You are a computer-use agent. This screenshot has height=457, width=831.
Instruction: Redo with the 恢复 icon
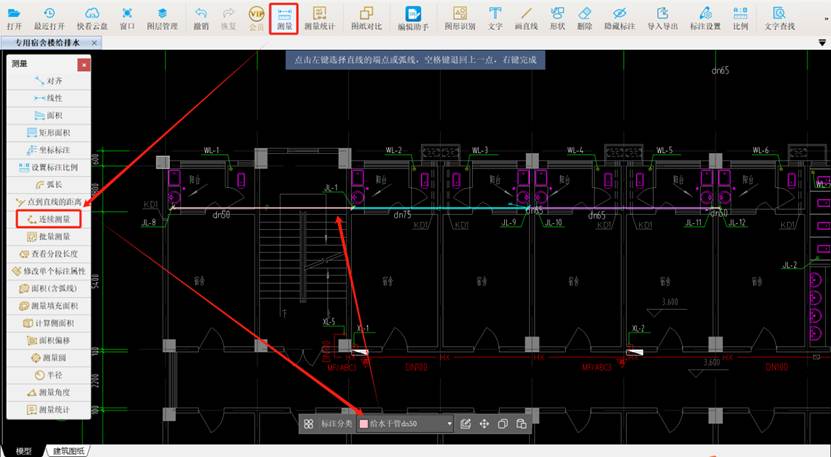pos(228,18)
